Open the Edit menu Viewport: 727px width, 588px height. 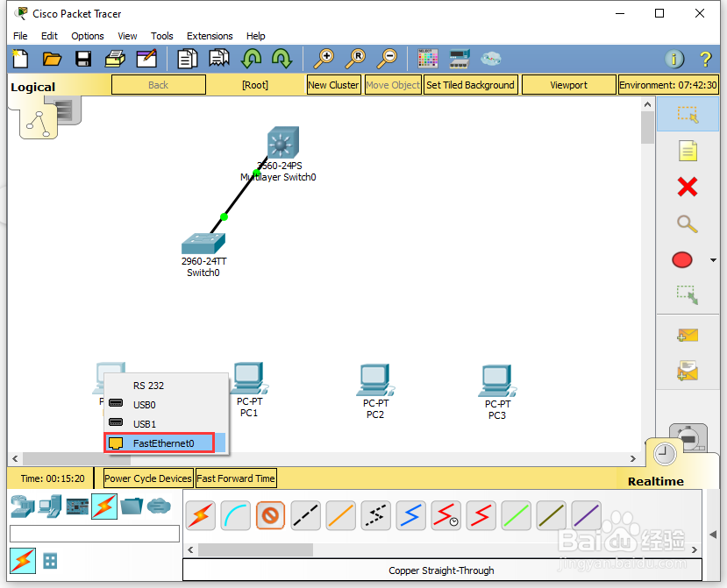pyautogui.click(x=49, y=36)
